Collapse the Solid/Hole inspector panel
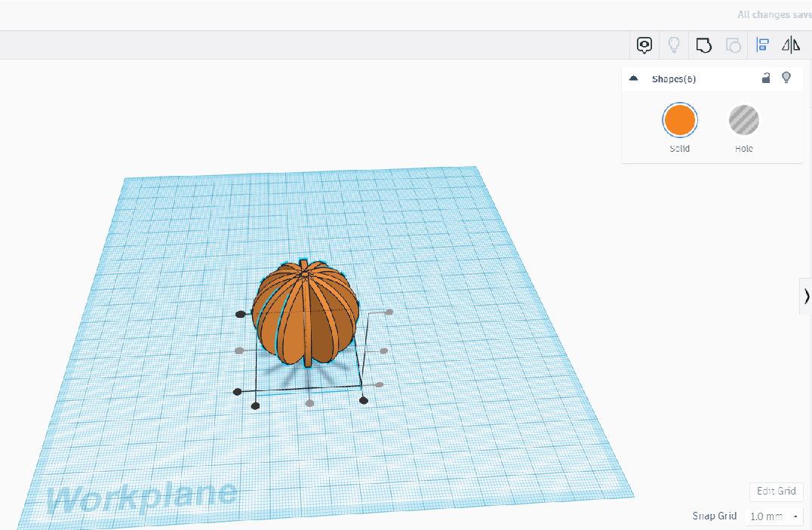This screenshot has width=812, height=530. coord(633,79)
